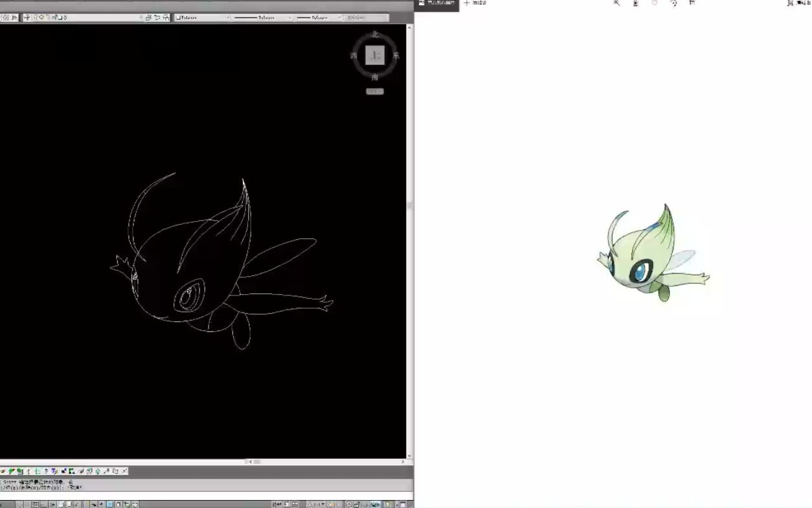Open the WCS menu below the ViewCube
The image size is (812, 508).
(375, 91)
